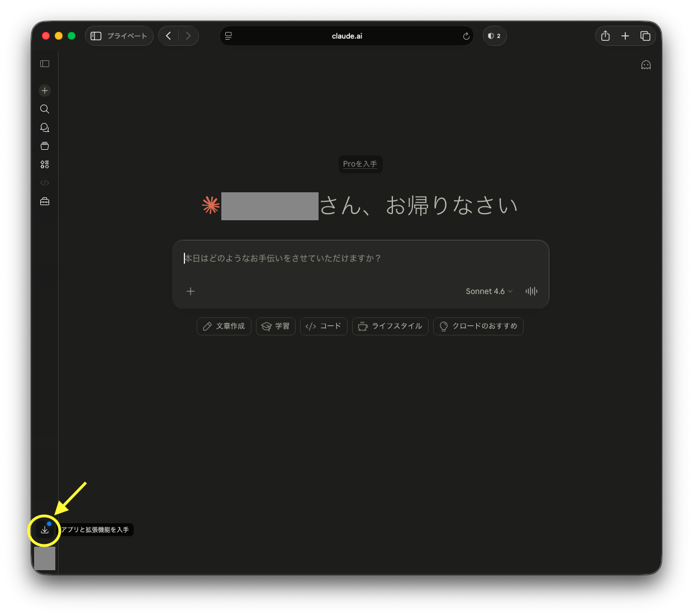The image size is (693, 616).
Task: Open a new Safari tab
Action: tap(625, 36)
